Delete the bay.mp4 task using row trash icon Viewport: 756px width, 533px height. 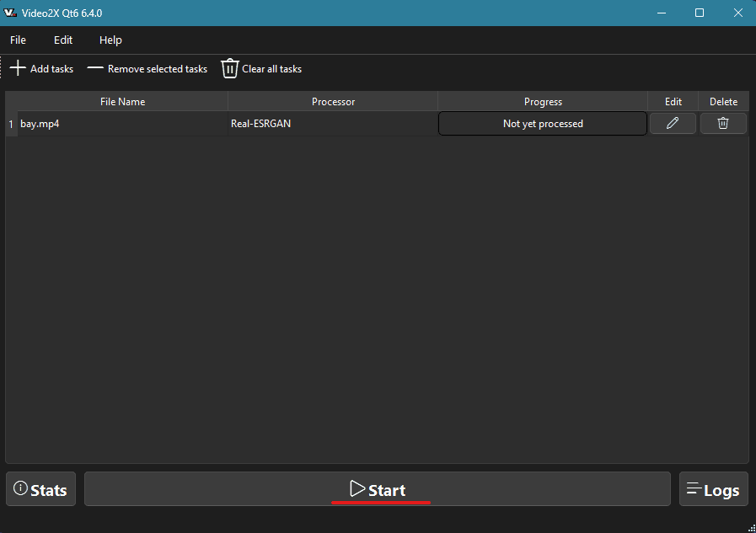pyautogui.click(x=723, y=124)
